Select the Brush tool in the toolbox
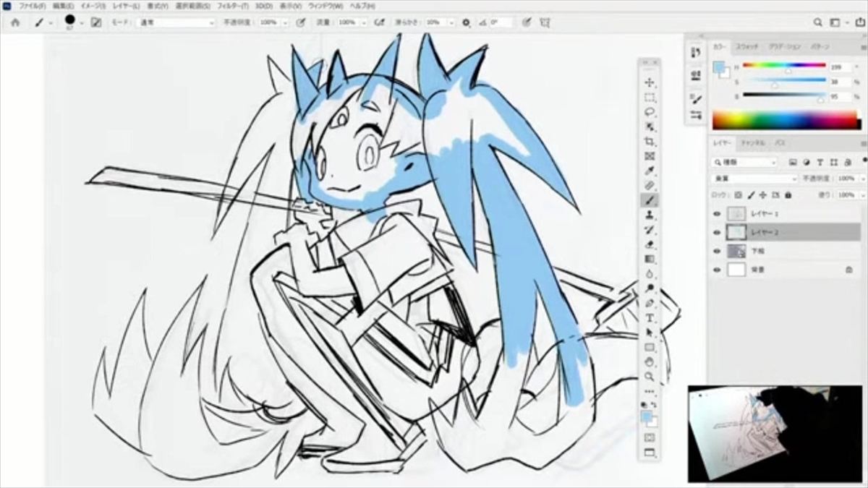 click(649, 200)
